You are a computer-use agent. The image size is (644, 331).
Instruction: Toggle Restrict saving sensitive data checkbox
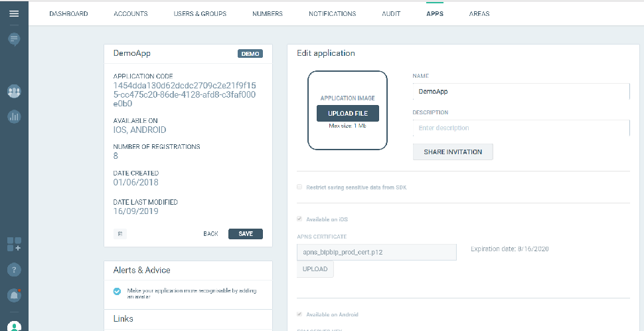(x=299, y=187)
